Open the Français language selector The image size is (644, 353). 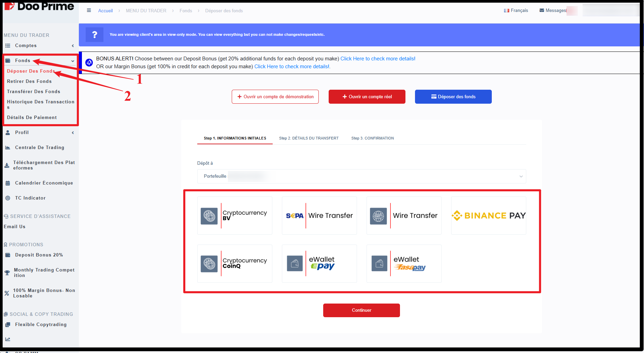coord(516,11)
